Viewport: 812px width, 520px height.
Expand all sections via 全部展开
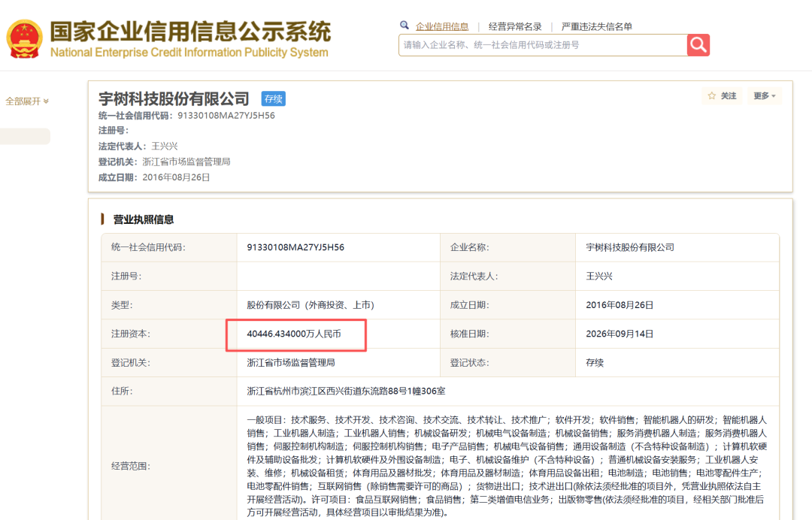pos(27,101)
